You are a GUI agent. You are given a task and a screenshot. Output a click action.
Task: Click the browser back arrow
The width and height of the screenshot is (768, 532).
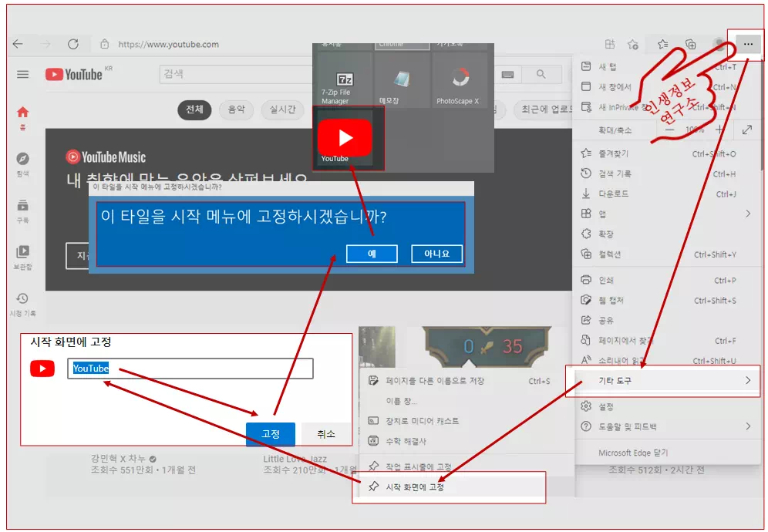19,44
